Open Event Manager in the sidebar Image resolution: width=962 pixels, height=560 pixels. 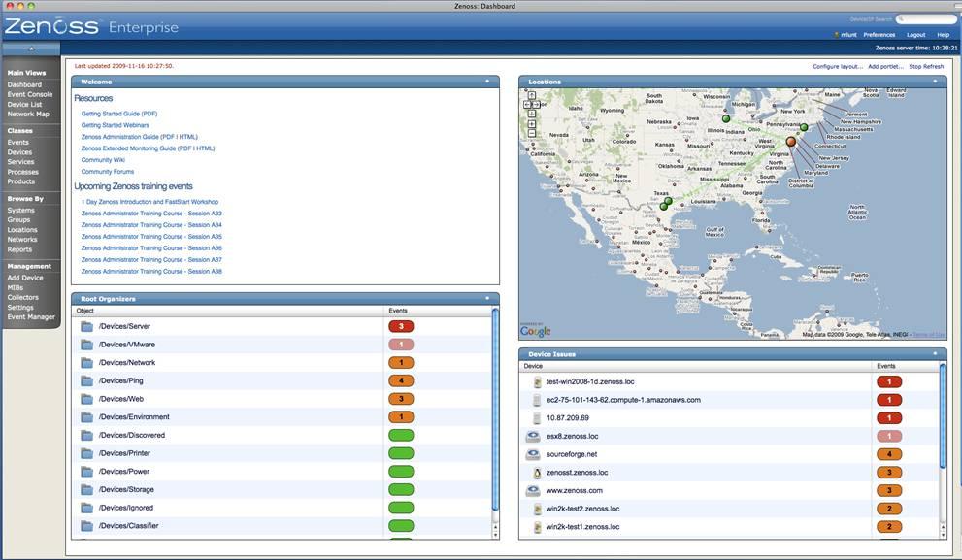point(31,317)
